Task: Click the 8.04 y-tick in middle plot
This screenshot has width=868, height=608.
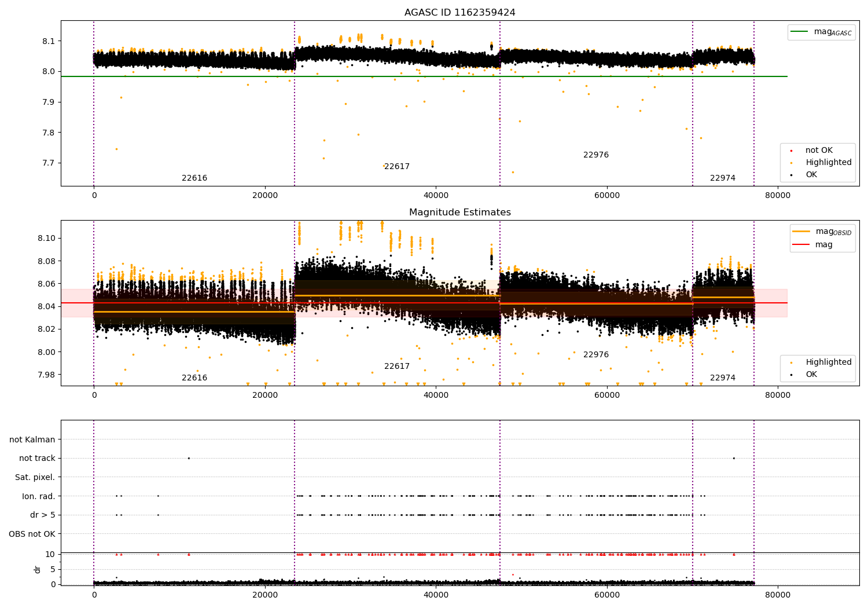Action: click(x=46, y=306)
